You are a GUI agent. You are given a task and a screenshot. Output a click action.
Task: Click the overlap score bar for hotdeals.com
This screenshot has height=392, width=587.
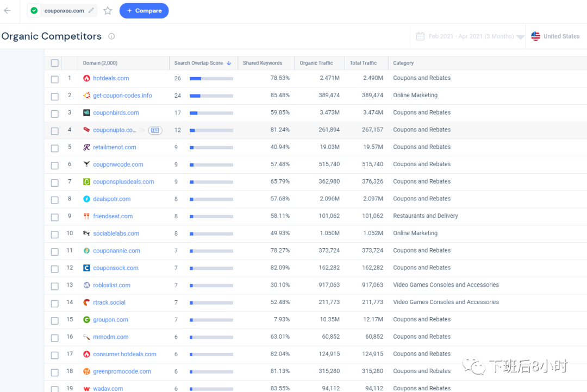[x=211, y=79]
